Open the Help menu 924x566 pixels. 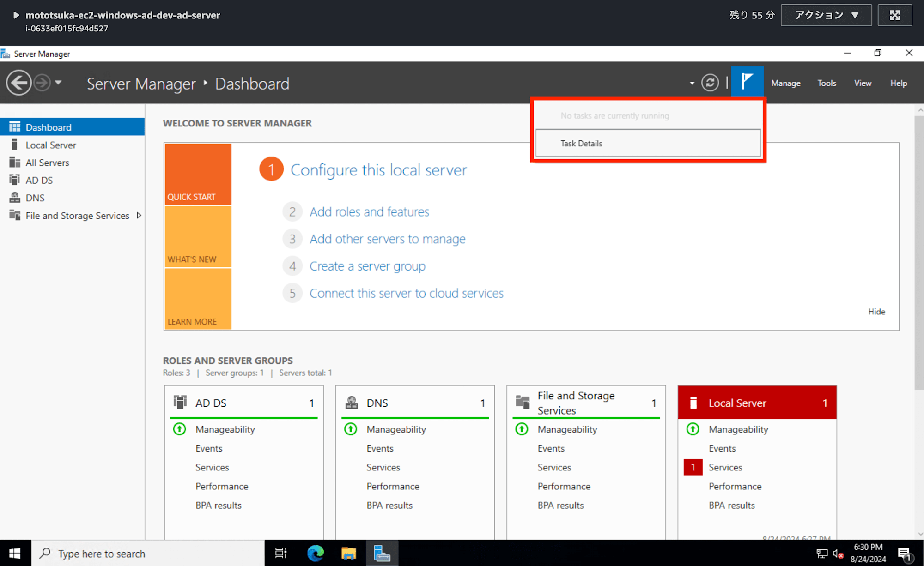[x=899, y=83]
